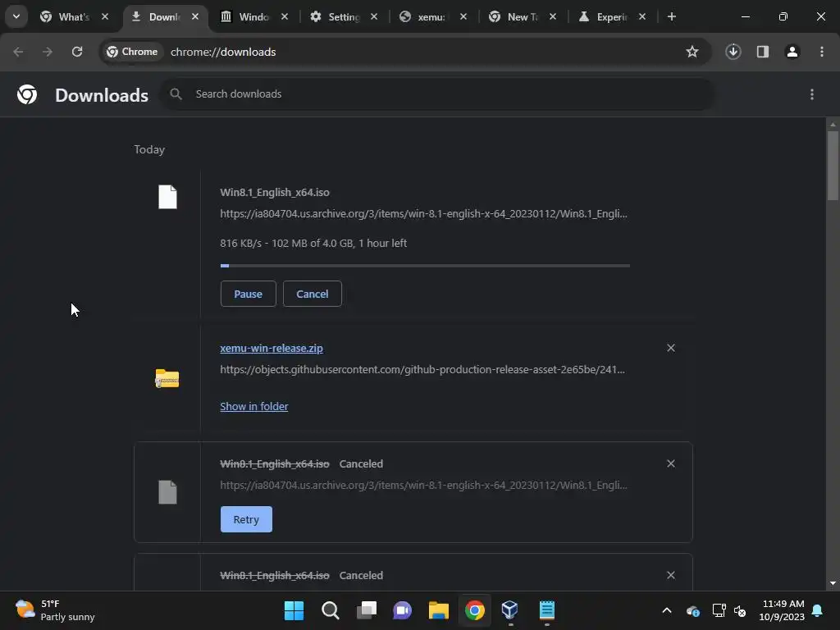Open the notifications bell
This screenshot has height=630, width=840.
click(x=818, y=610)
